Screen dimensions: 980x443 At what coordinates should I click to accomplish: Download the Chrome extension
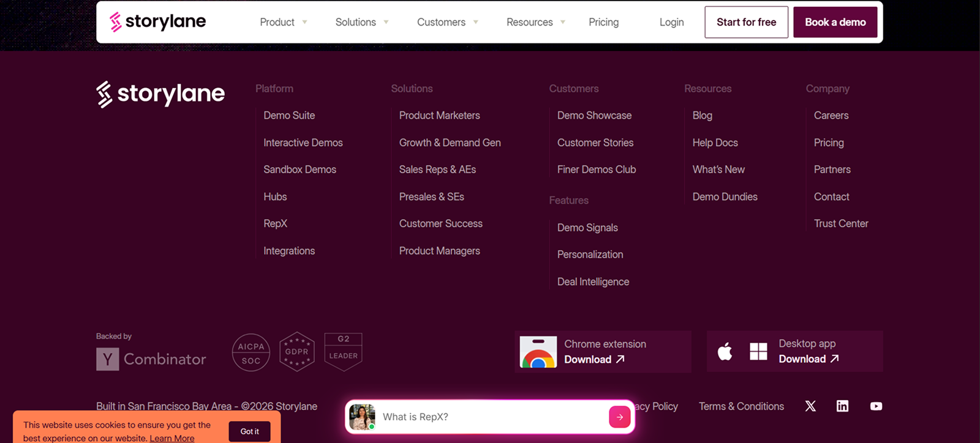click(594, 360)
